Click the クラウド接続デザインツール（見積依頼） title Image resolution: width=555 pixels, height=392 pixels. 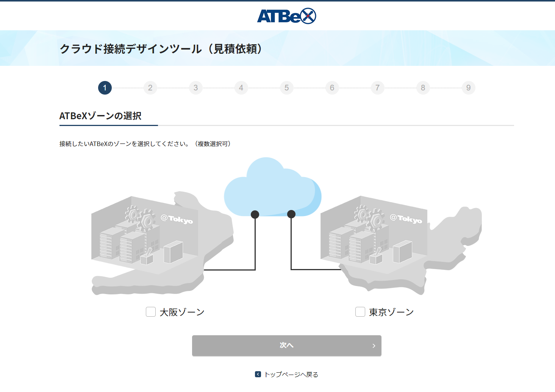click(x=161, y=48)
